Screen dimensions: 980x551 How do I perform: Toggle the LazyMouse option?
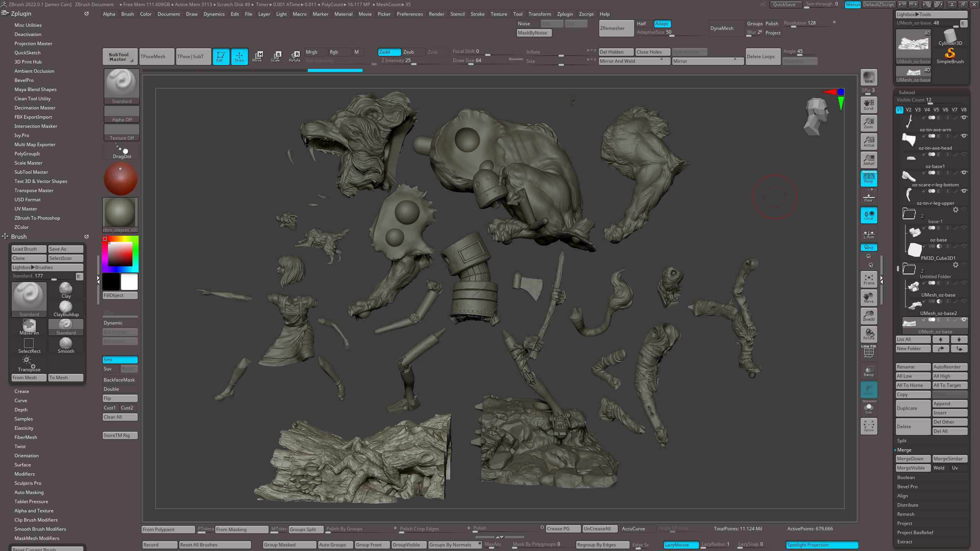tap(681, 544)
